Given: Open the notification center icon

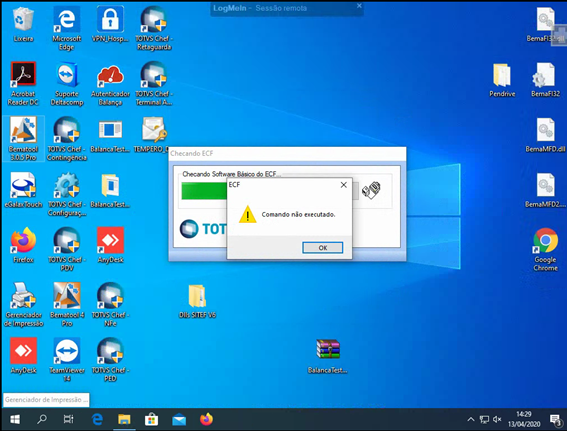Looking at the screenshot, I should 555,420.
